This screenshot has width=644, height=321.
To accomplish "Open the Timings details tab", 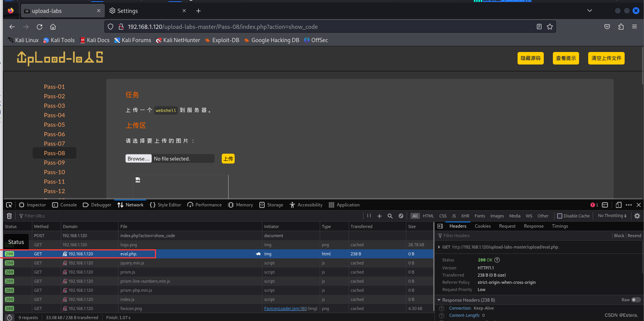I will coord(560,226).
